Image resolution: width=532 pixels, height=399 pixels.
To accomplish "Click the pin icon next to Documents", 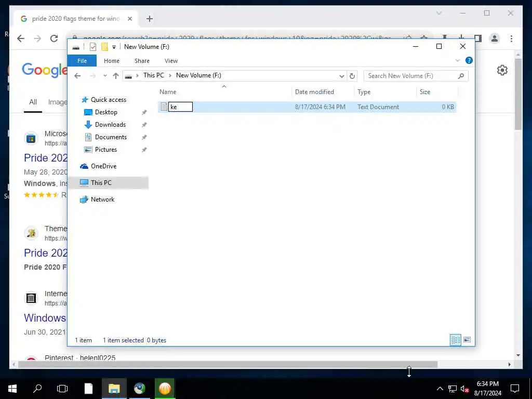I will (x=144, y=137).
